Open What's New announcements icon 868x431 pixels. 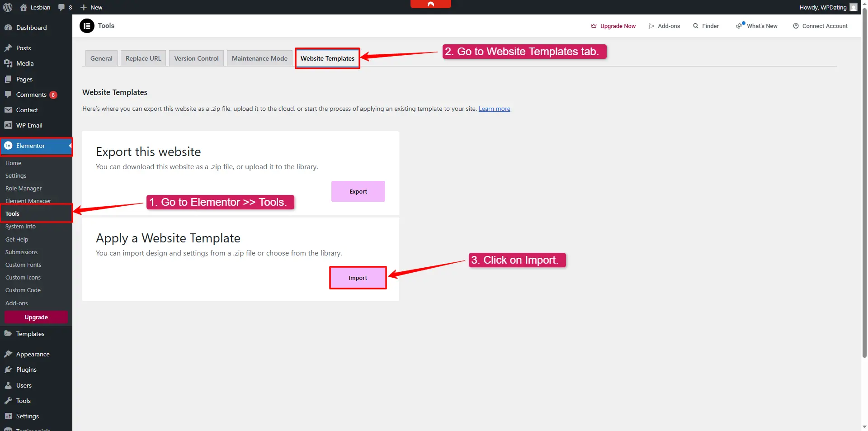(739, 26)
